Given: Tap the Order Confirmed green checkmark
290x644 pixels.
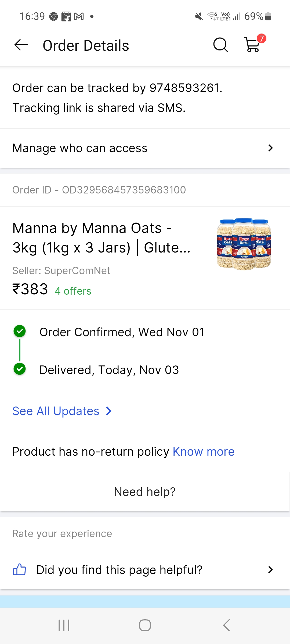Looking at the screenshot, I should 20,331.
